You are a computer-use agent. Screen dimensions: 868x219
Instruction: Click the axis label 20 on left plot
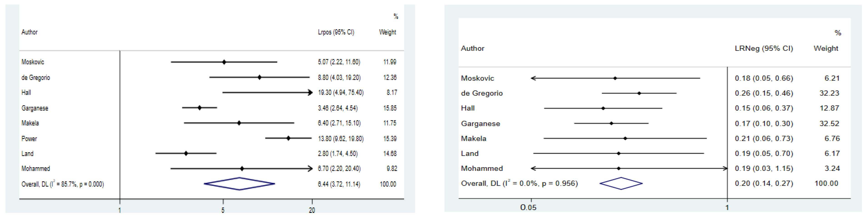pyautogui.click(x=312, y=210)
